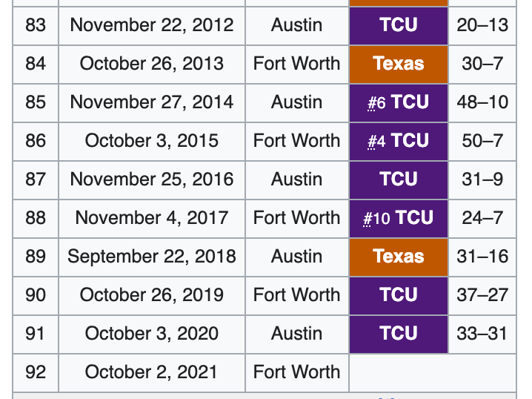Image resolution: width=532 pixels, height=399 pixels.
Task: Click Austin location in row 91
Action: click(x=297, y=334)
